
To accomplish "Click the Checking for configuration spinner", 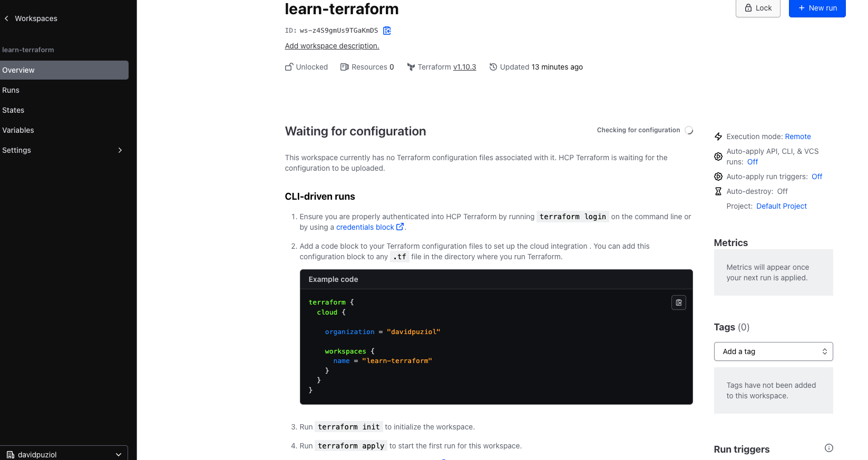I will click(689, 130).
